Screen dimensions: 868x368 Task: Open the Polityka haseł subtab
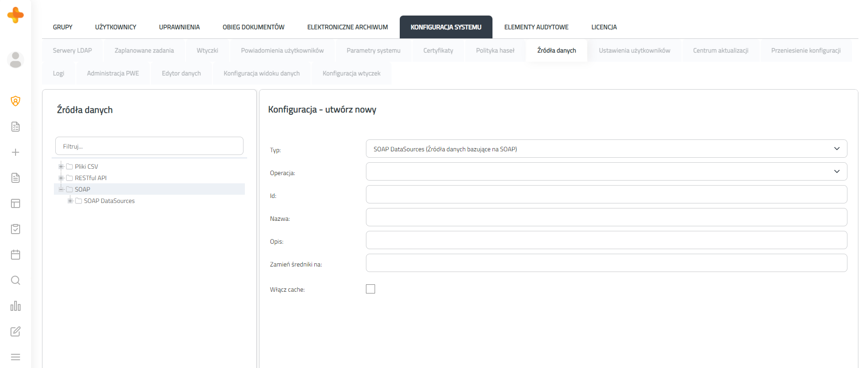point(495,50)
